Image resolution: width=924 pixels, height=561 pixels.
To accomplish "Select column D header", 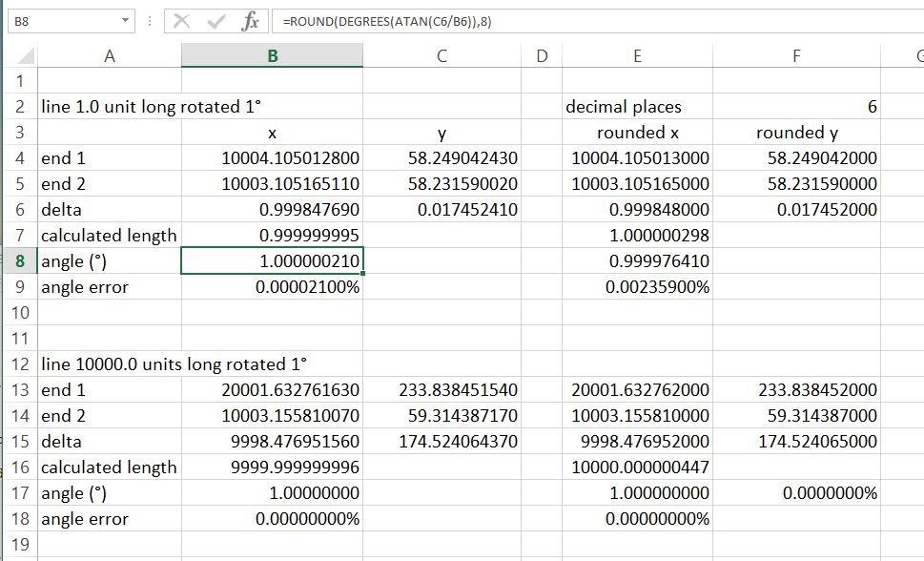I will (x=543, y=56).
